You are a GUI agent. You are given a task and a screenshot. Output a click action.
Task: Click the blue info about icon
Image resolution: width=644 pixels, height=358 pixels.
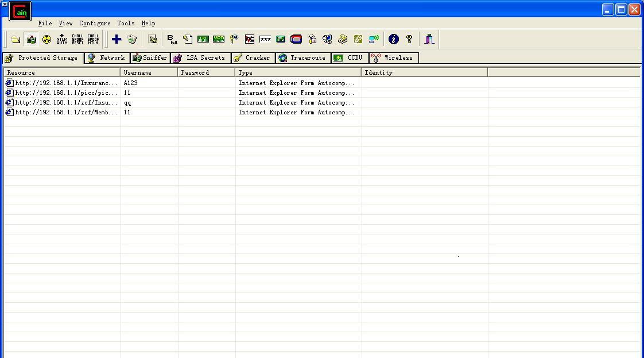393,39
